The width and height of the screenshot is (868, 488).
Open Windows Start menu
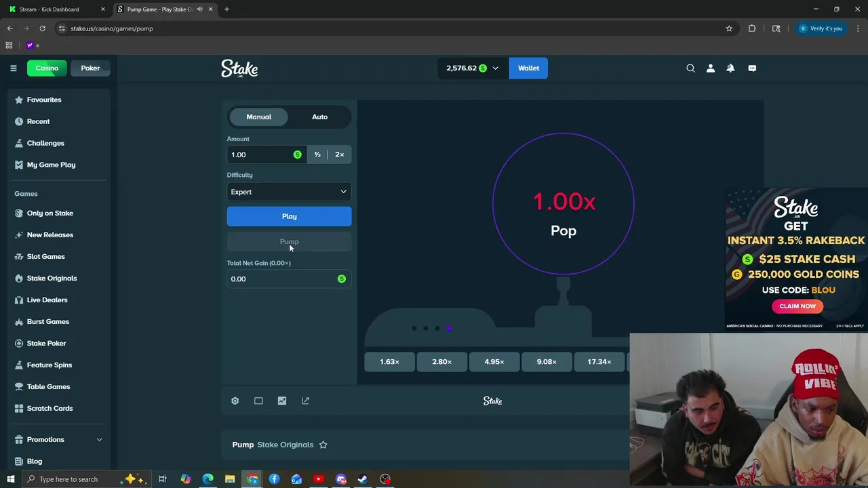10,479
